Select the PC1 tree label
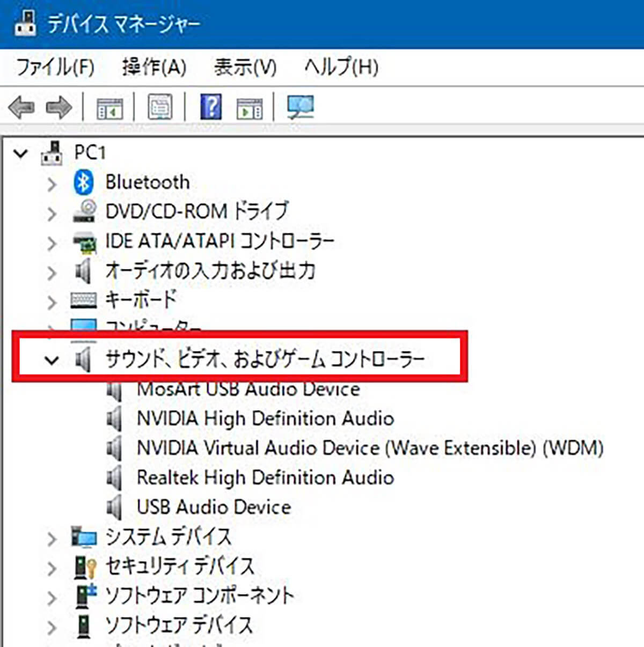This screenshot has height=647, width=644. point(90,153)
